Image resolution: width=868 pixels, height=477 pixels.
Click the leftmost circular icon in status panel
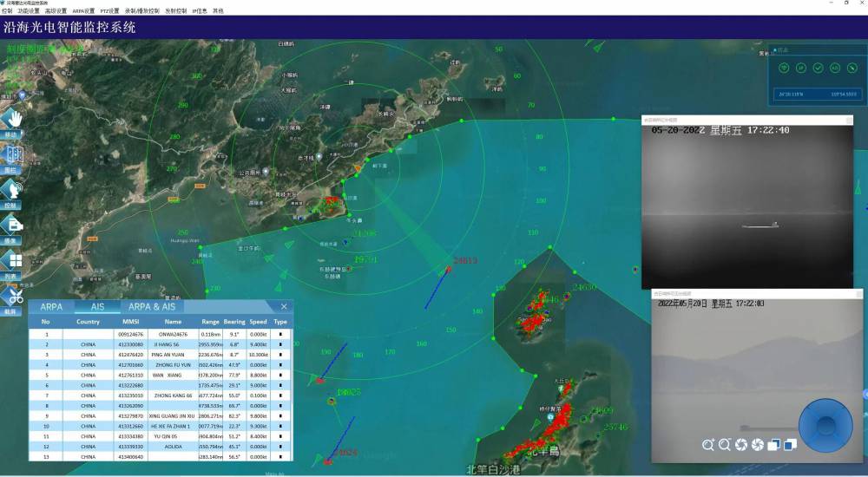[784, 68]
